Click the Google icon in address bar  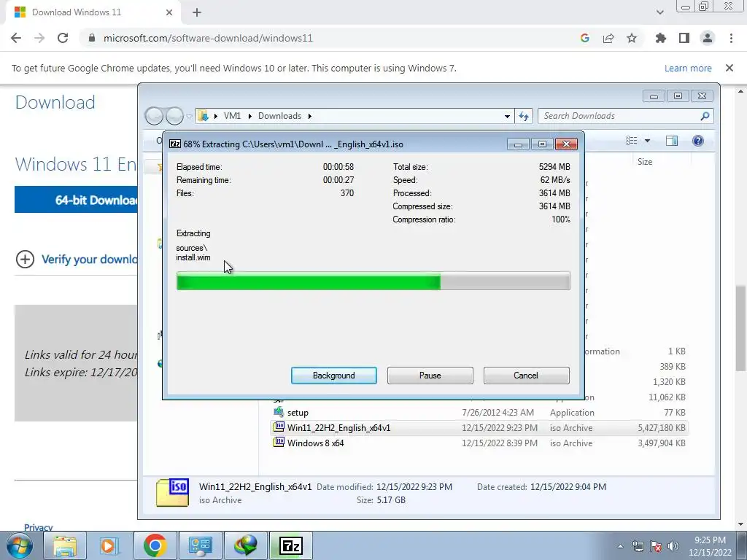point(585,38)
